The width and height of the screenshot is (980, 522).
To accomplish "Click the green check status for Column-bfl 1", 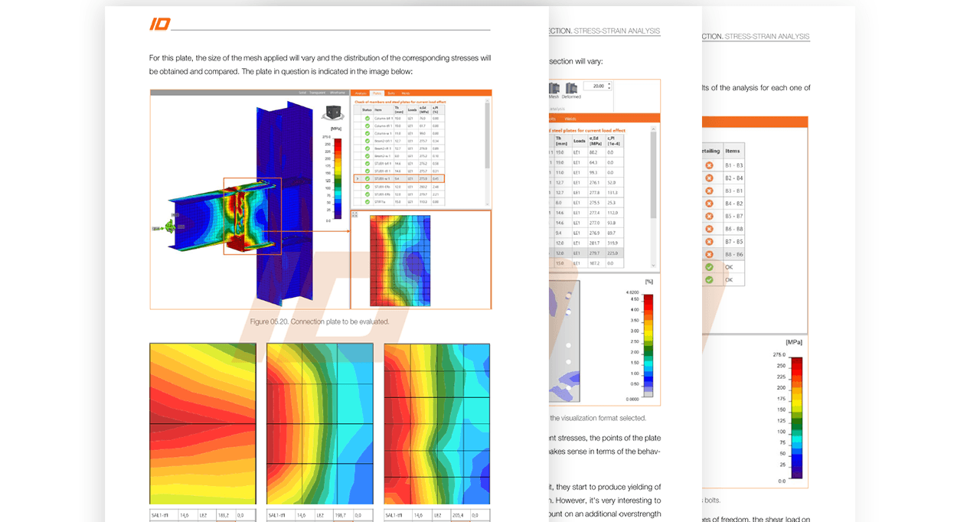I will (x=367, y=118).
